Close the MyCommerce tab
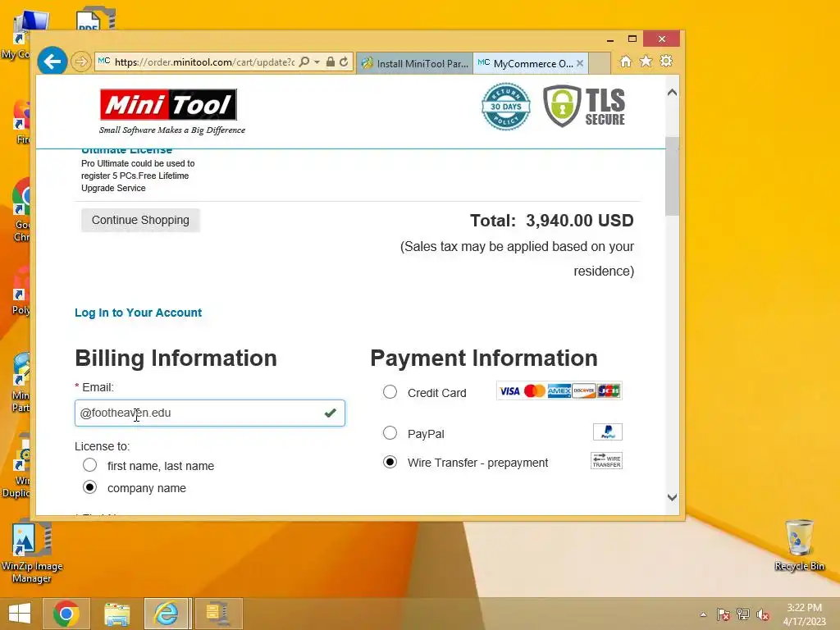Viewport: 840px width, 630px height. point(580,63)
